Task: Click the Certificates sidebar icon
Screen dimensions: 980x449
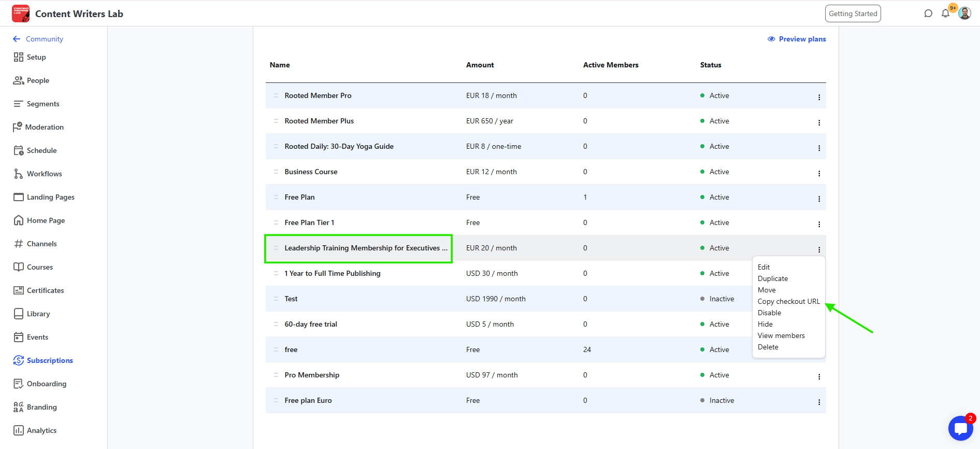Action: tap(19, 290)
